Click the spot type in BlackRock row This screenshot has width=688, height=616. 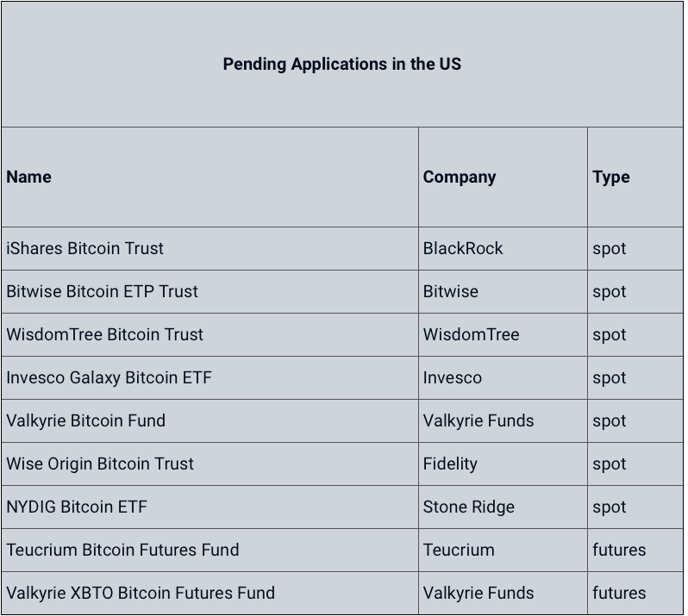click(x=609, y=249)
